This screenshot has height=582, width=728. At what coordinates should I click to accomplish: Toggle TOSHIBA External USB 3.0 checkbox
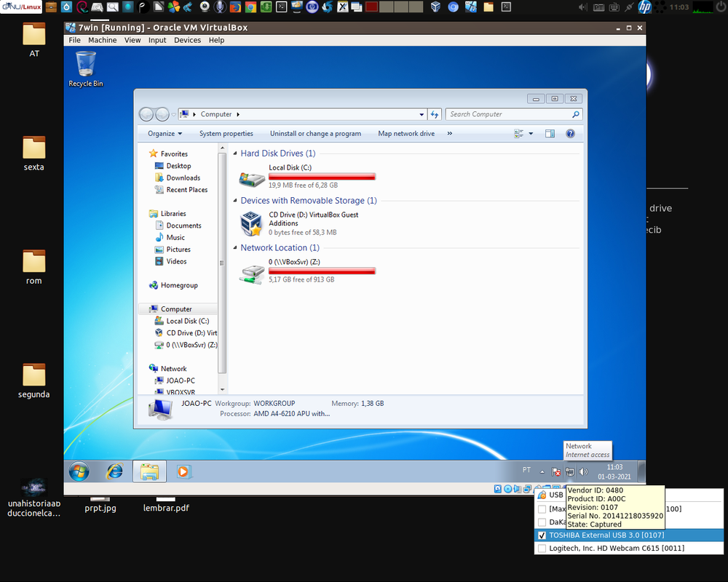(542, 535)
